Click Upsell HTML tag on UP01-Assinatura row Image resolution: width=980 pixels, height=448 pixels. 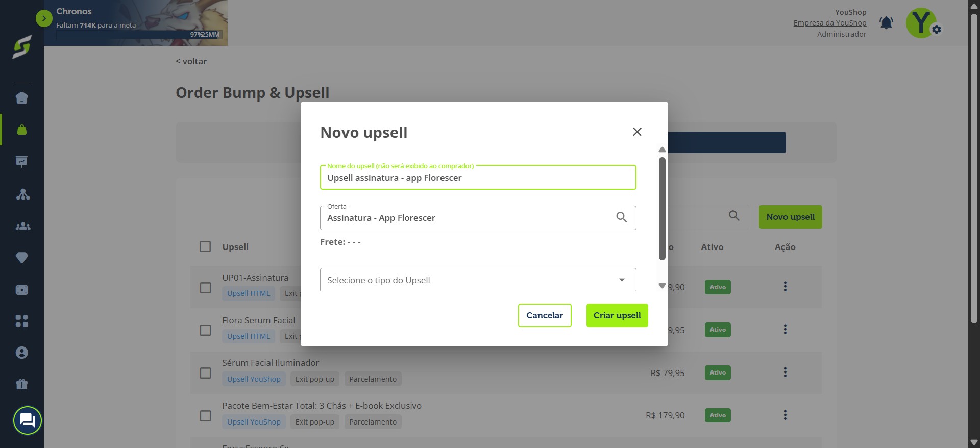(249, 293)
